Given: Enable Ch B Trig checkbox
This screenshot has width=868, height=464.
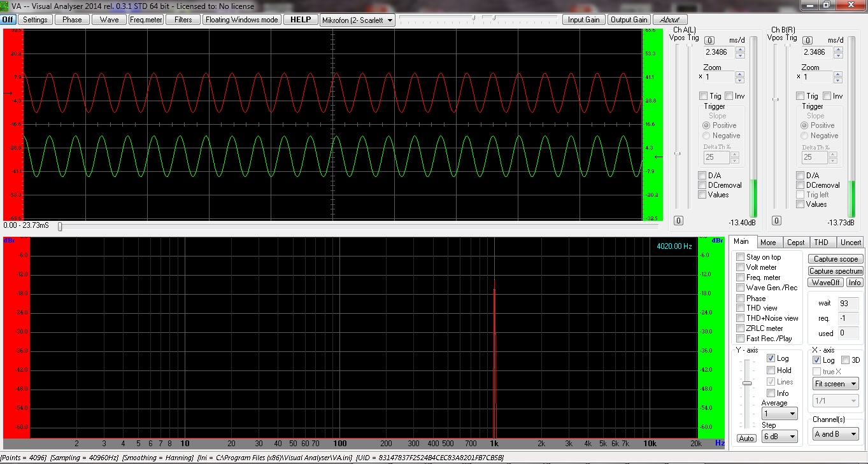Looking at the screenshot, I should 800,96.
